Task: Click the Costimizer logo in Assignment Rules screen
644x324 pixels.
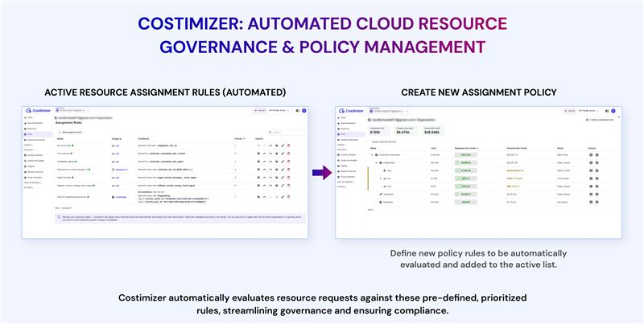Action: (38, 111)
